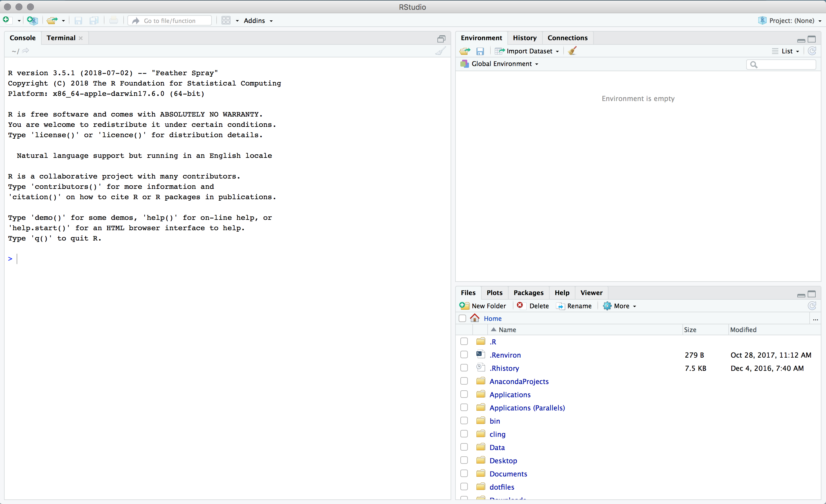The image size is (826, 504).
Task: Expand the recent files dropdown arrow
Action: (63, 21)
